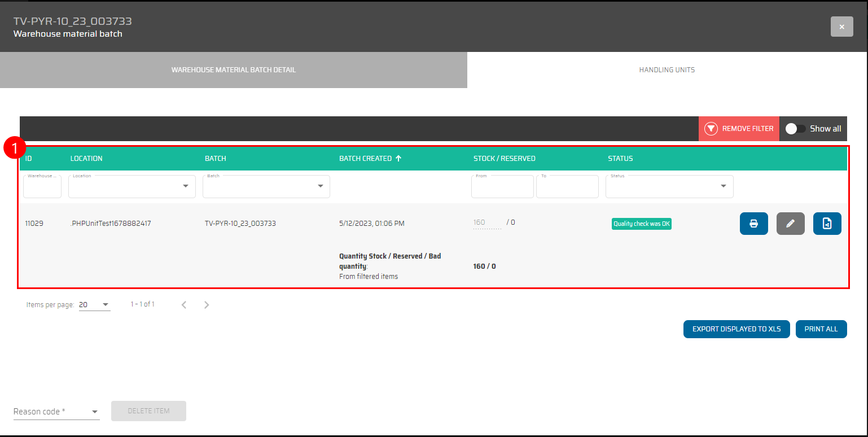The image size is (868, 437).
Task: Go to previous page with left chevron
Action: pyautogui.click(x=184, y=305)
